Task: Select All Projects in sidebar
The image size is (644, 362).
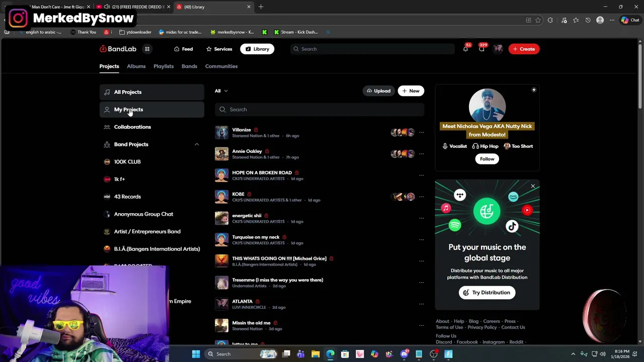Action: click(151, 92)
